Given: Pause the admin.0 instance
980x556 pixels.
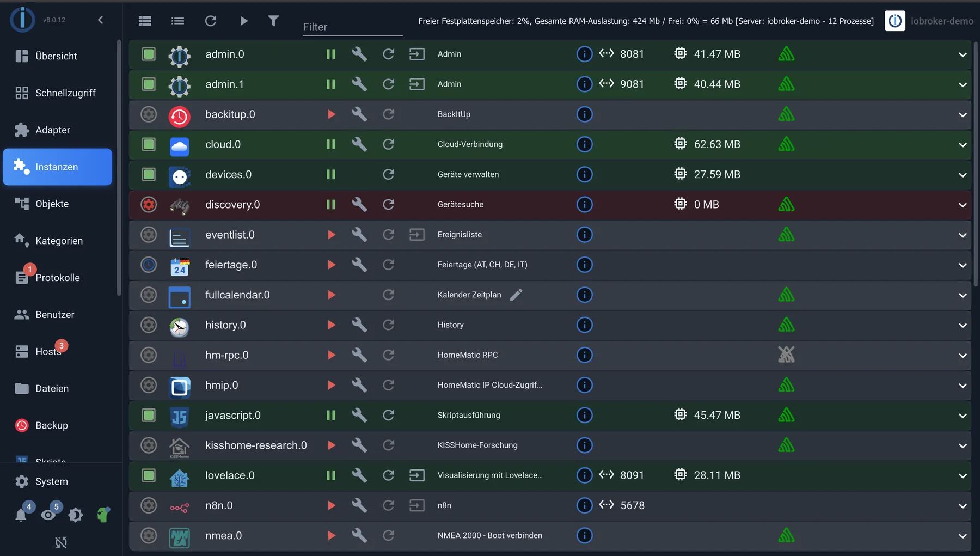Looking at the screenshot, I should pos(331,54).
